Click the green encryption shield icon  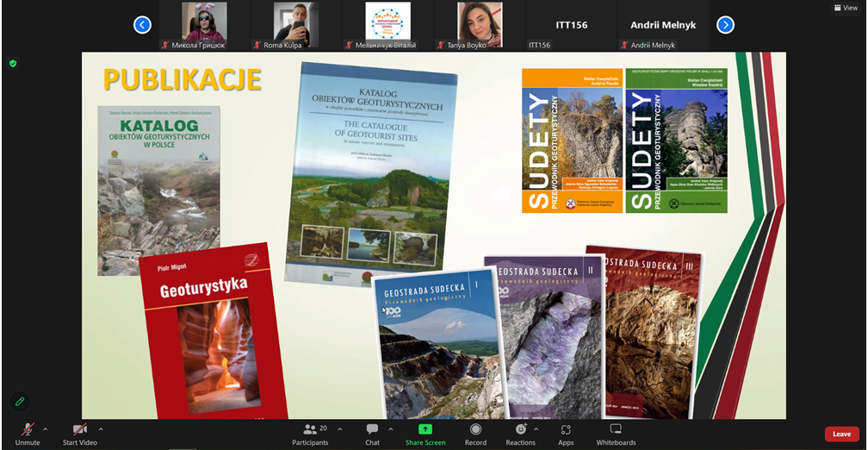[13, 64]
